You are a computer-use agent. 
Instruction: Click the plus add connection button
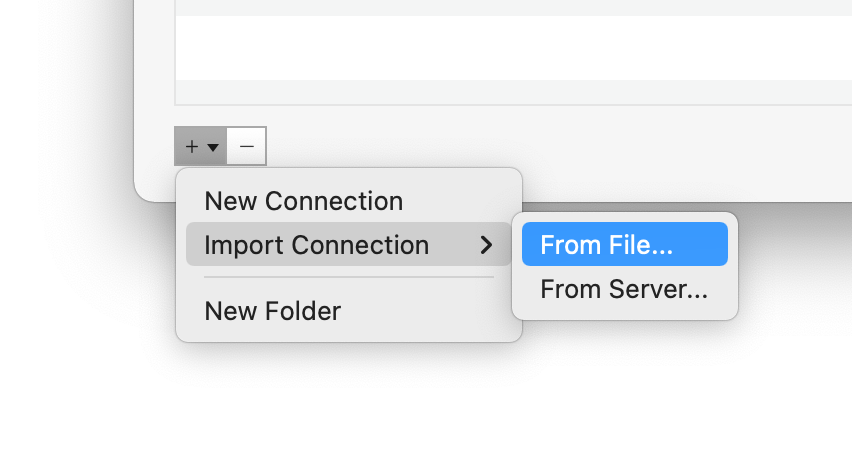click(x=192, y=147)
